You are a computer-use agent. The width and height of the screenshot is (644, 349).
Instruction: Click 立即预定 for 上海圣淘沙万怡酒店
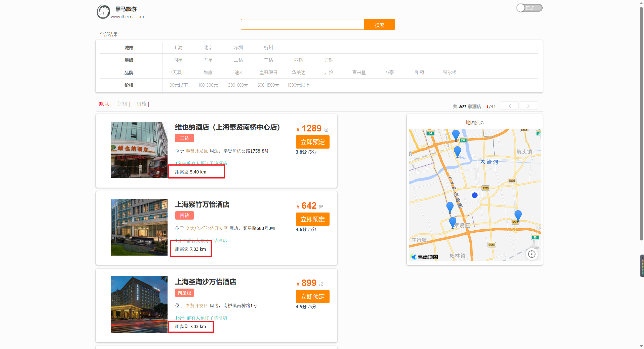coord(313,297)
